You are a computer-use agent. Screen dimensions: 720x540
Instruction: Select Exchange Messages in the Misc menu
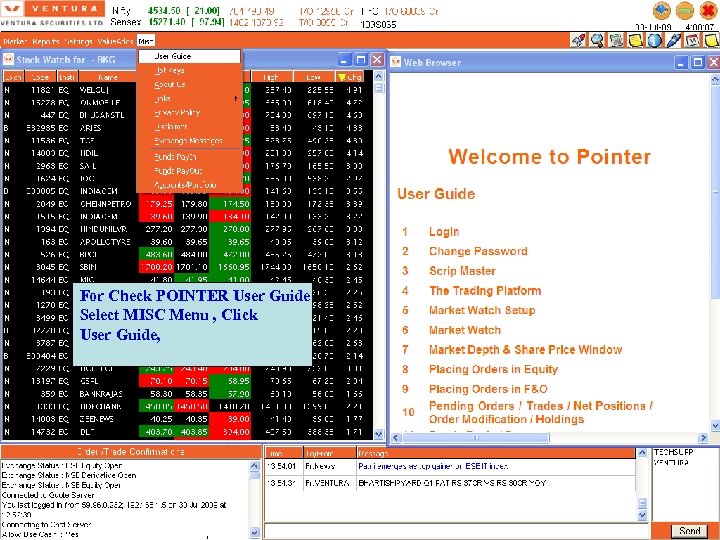(x=190, y=141)
